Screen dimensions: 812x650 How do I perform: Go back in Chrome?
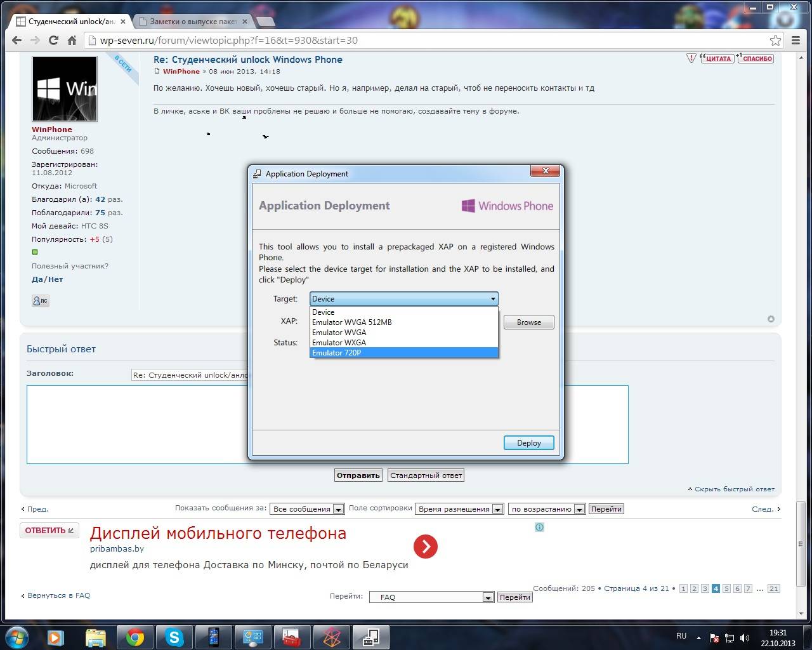[x=16, y=40]
